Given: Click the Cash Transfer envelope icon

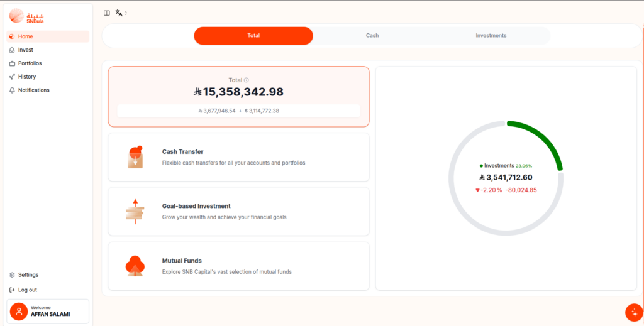Looking at the screenshot, I should [x=135, y=157].
